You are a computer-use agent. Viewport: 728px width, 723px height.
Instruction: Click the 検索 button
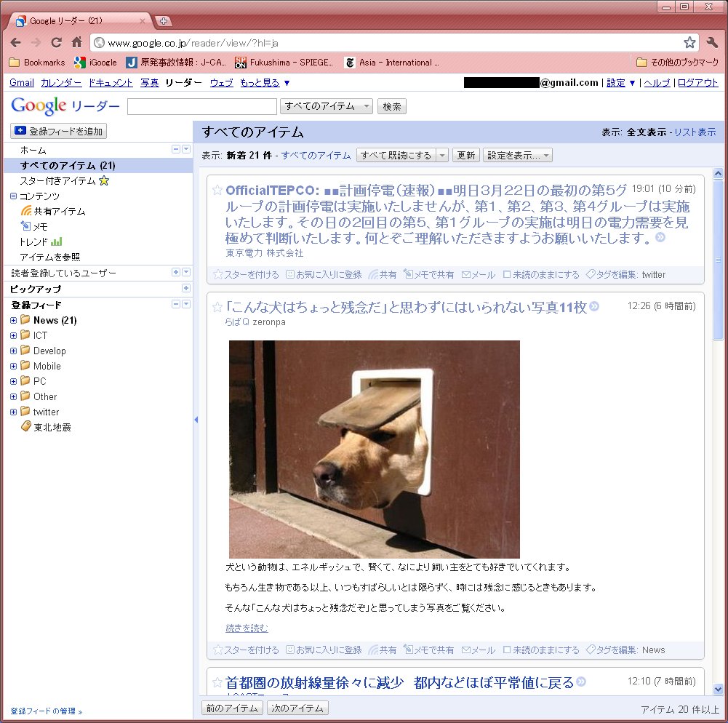pos(392,106)
